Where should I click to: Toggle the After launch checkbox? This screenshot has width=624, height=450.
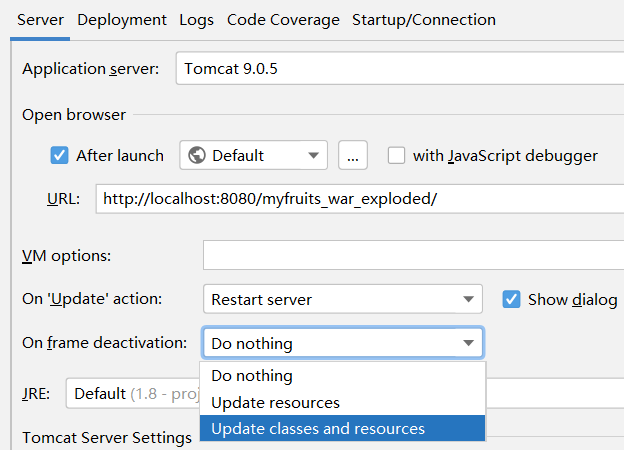pos(59,155)
